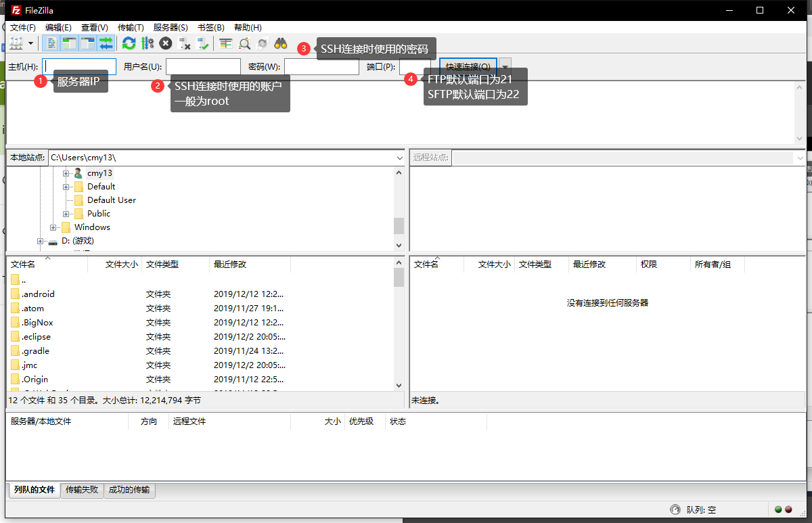Toggle the message log display
Image resolution: width=812 pixels, height=523 pixels.
coord(51,43)
